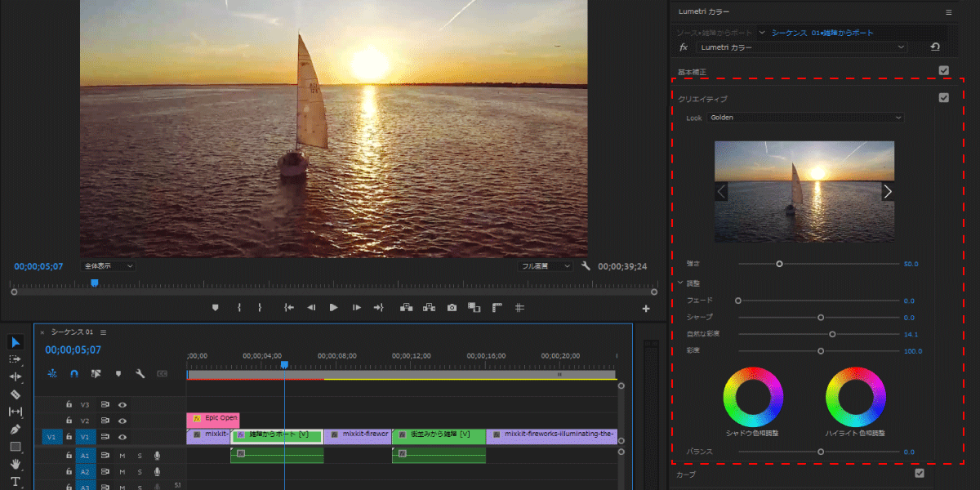Select the Rectangle tool
Screen dimensions: 980x490
point(16,447)
